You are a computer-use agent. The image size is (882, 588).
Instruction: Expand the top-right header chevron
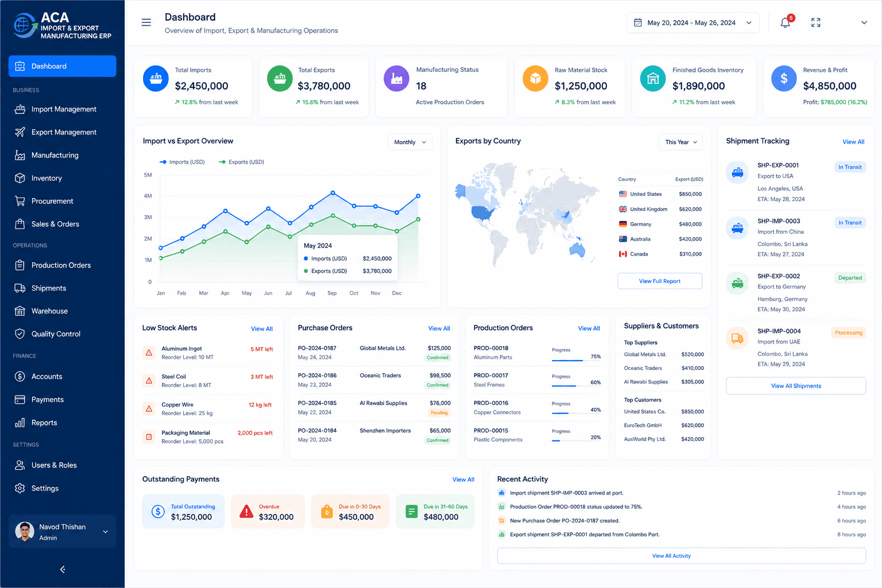[x=864, y=22]
